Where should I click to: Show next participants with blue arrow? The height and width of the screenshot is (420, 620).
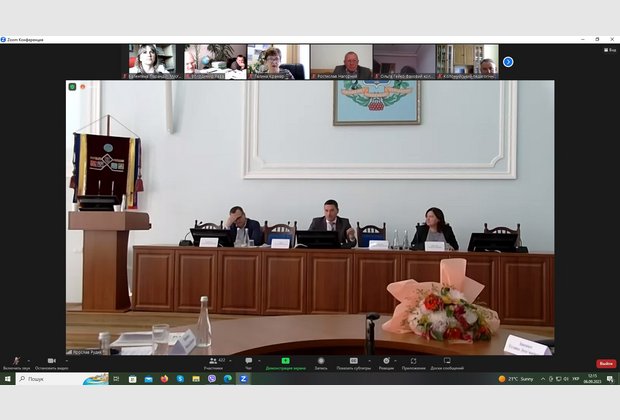[x=508, y=62]
